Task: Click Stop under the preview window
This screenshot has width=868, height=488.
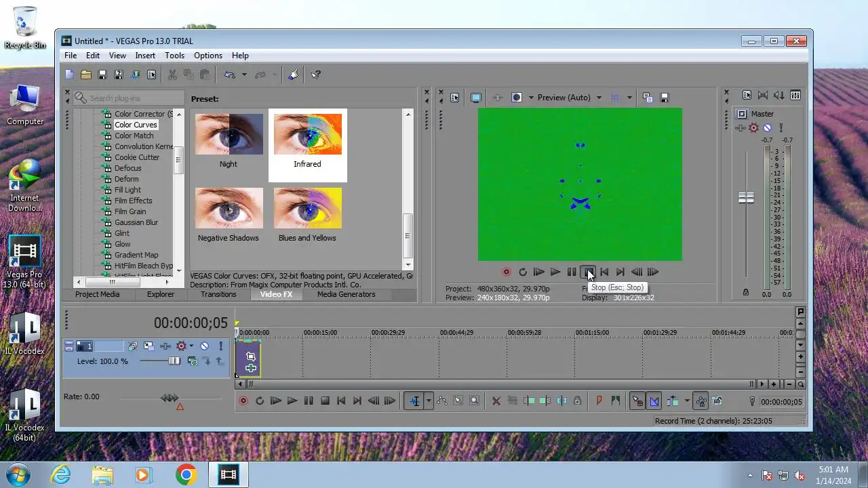Action: 588,272
